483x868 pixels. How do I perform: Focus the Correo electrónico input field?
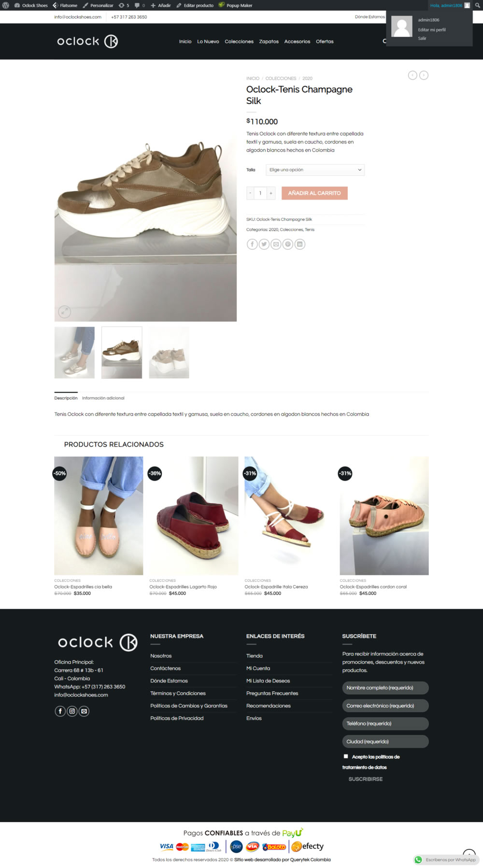385,706
